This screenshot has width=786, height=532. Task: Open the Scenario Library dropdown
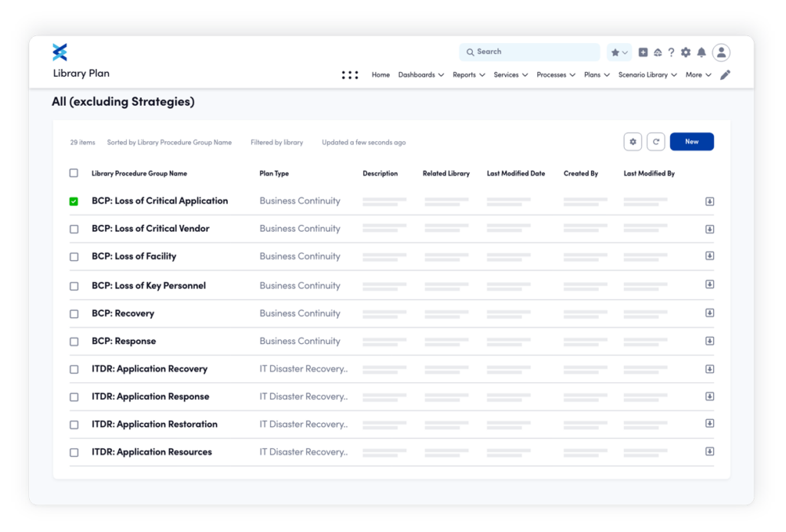coord(647,75)
